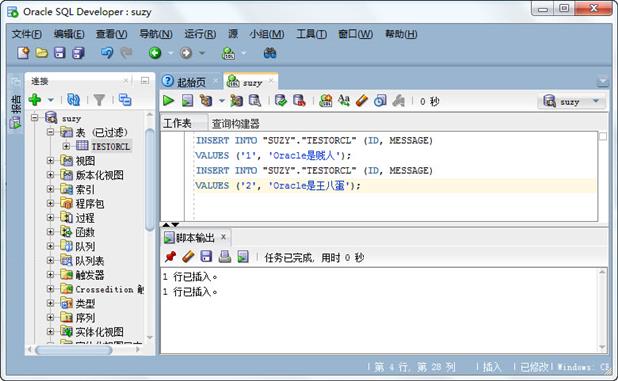The height and width of the screenshot is (381, 618).
Task: Click the schema browser icon in Connections toolbar
Action: click(x=125, y=100)
